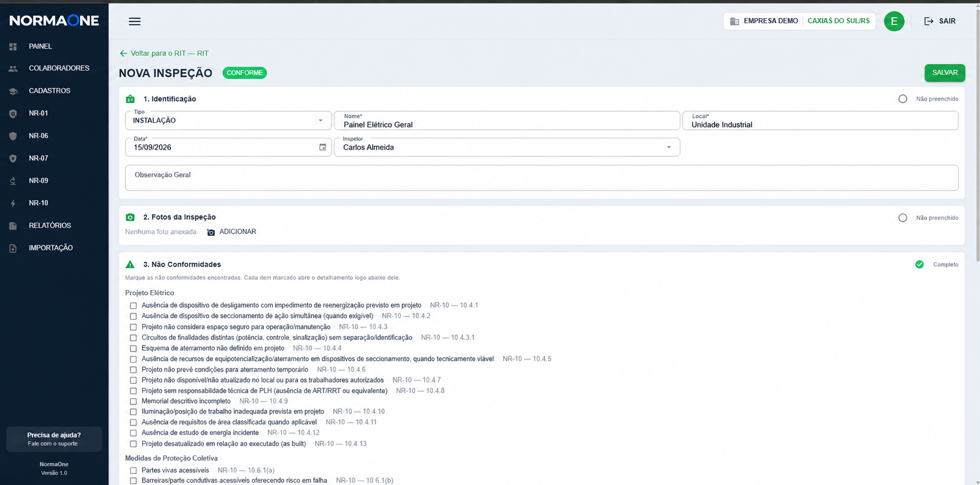Click the Observação Geral text area
980x485 pixels.
[x=541, y=178]
